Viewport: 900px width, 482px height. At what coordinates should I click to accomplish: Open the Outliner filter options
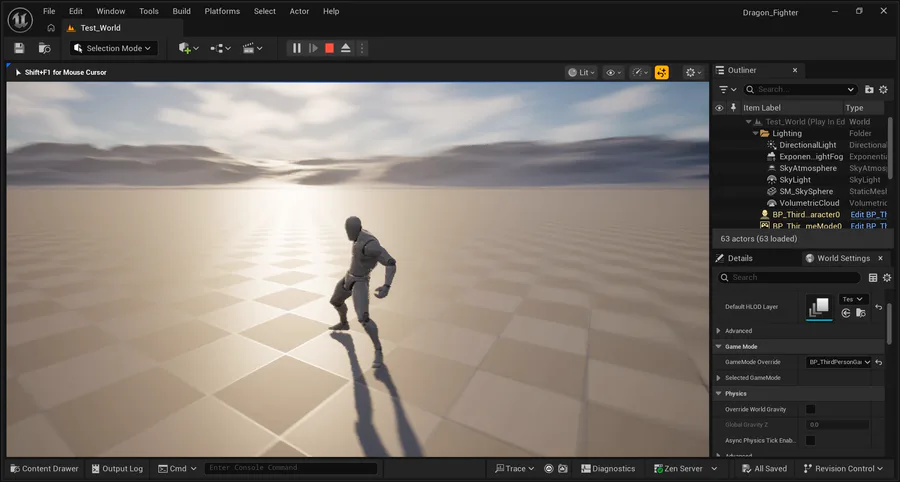point(728,90)
